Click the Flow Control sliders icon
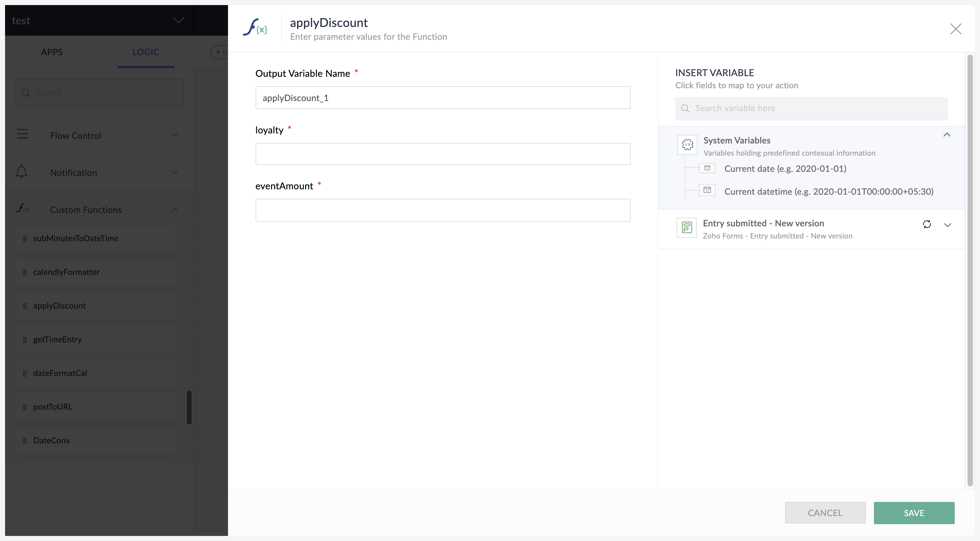The width and height of the screenshot is (980, 541). [23, 135]
